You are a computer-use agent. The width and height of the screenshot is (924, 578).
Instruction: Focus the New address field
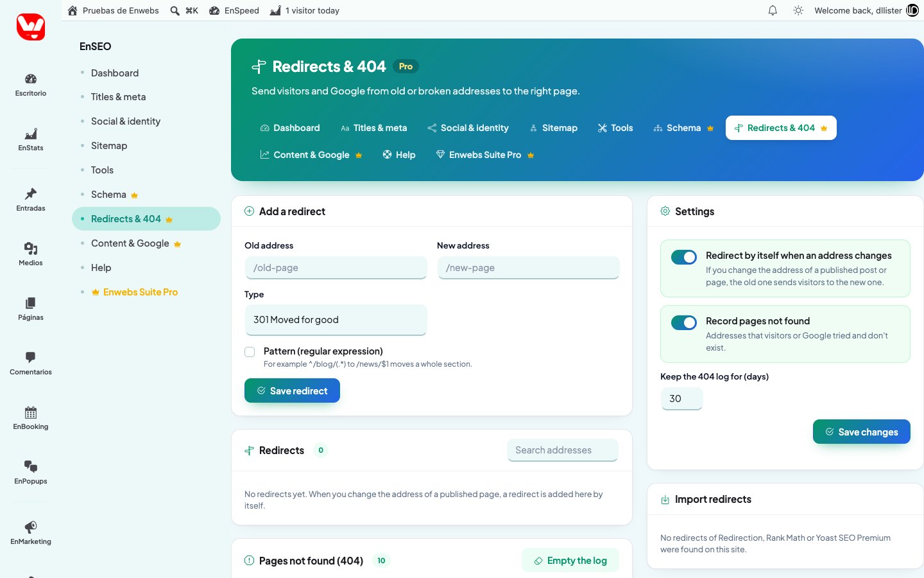pos(528,268)
